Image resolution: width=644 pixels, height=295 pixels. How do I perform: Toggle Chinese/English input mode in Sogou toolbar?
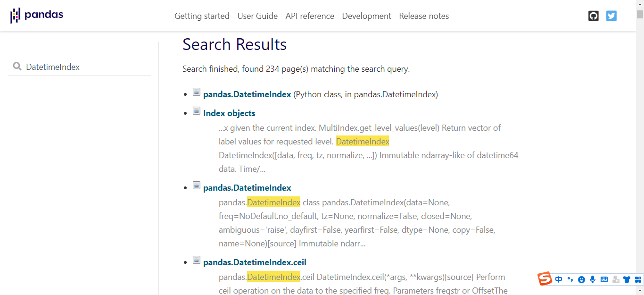pyautogui.click(x=558, y=279)
